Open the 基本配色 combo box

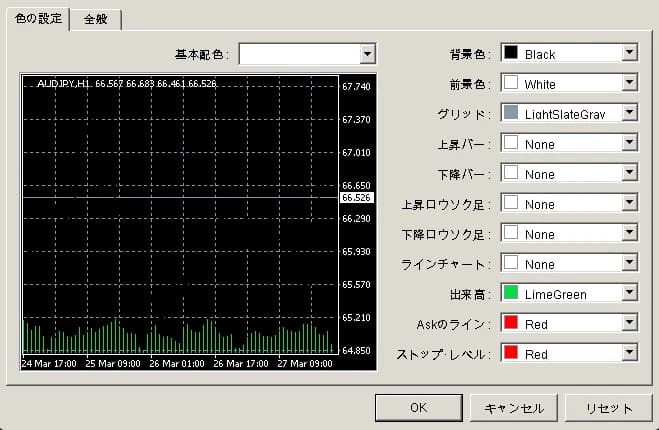click(x=307, y=54)
